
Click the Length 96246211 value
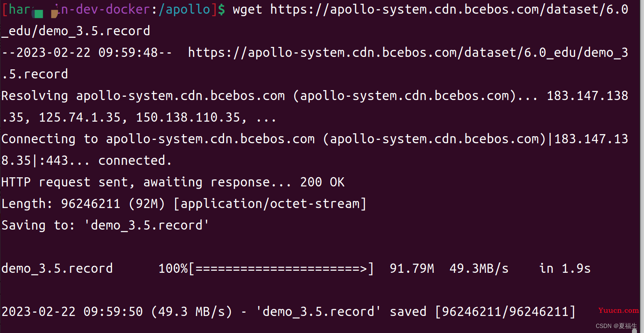pos(90,204)
